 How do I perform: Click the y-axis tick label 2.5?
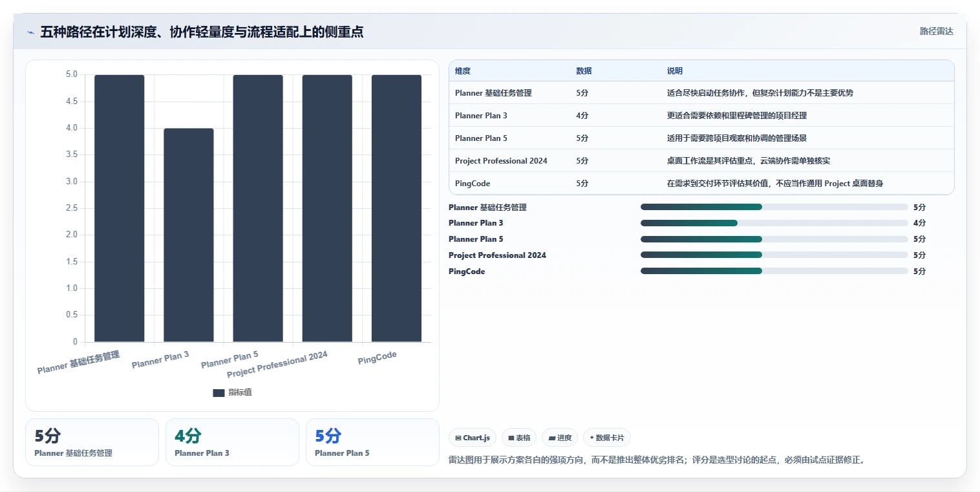coord(72,208)
